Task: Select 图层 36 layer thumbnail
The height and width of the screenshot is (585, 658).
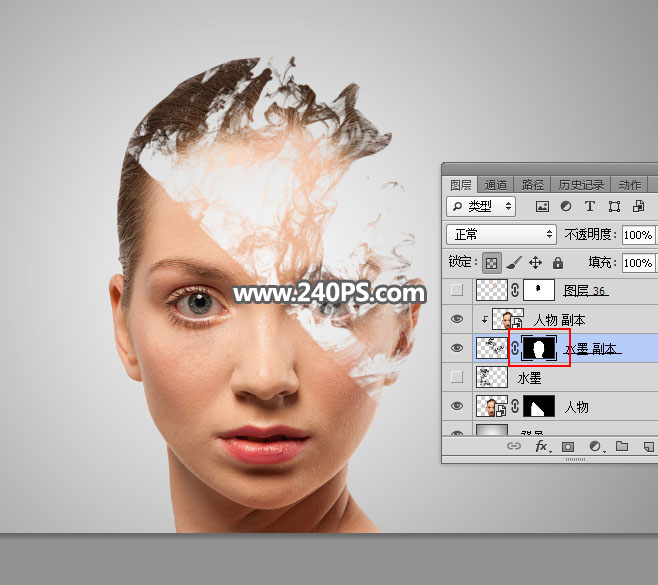Action: coord(492,290)
